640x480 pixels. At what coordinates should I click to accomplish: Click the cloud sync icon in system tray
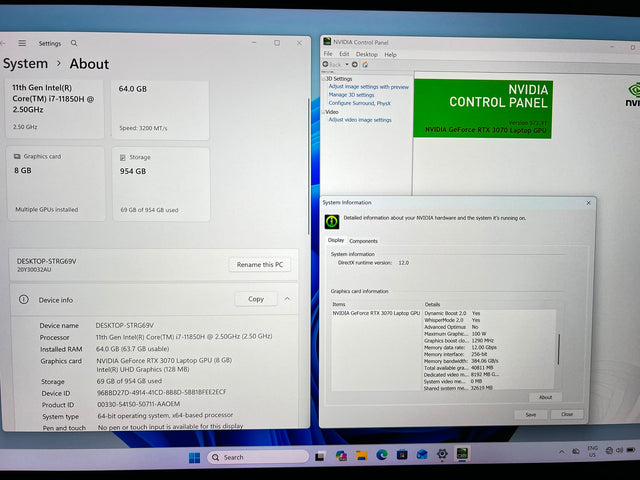tap(576, 451)
